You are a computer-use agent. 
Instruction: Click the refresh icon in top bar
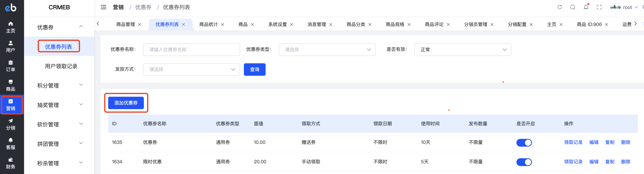tap(559, 7)
